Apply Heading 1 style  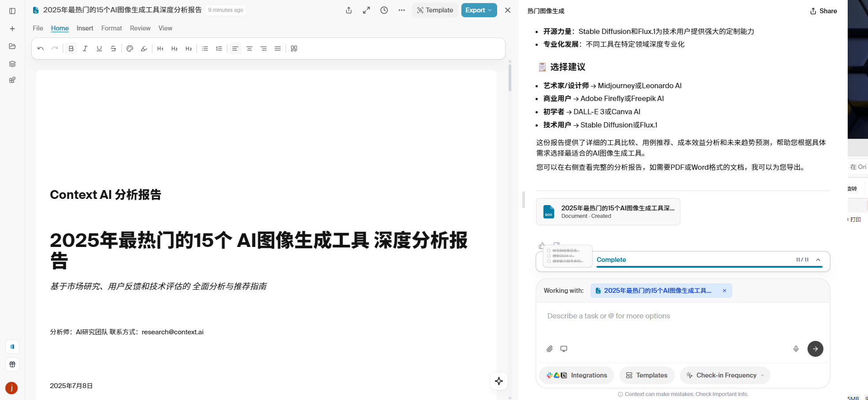point(160,49)
